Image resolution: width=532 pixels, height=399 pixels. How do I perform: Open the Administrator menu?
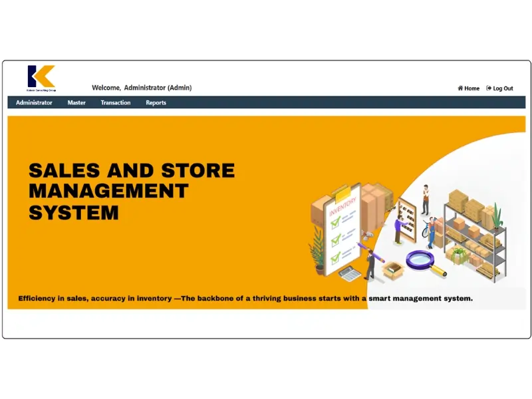(34, 102)
